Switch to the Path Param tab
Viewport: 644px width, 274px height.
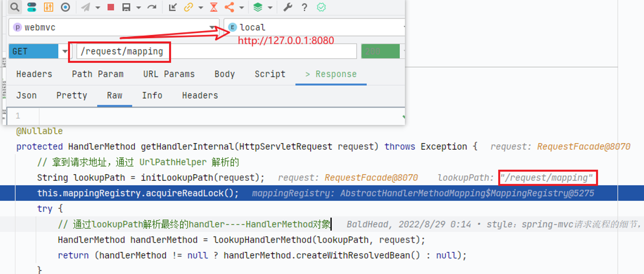pos(98,74)
